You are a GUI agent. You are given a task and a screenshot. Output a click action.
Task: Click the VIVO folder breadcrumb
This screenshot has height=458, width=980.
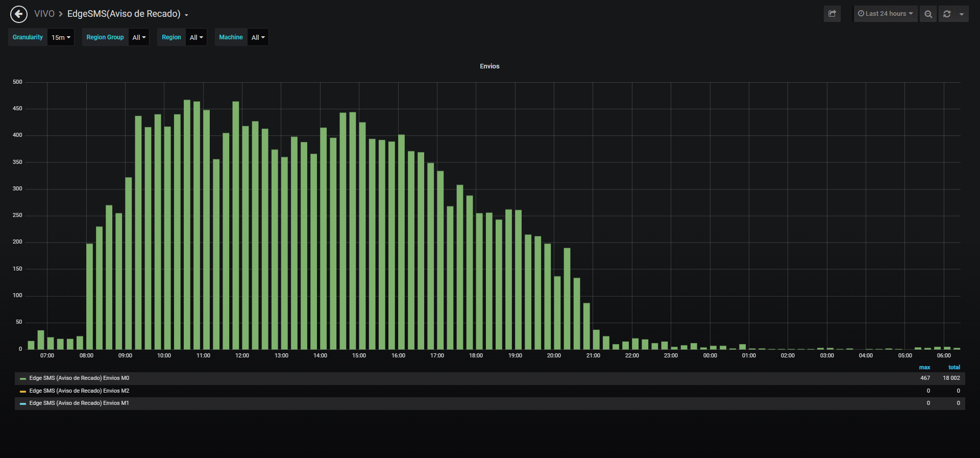click(x=44, y=14)
